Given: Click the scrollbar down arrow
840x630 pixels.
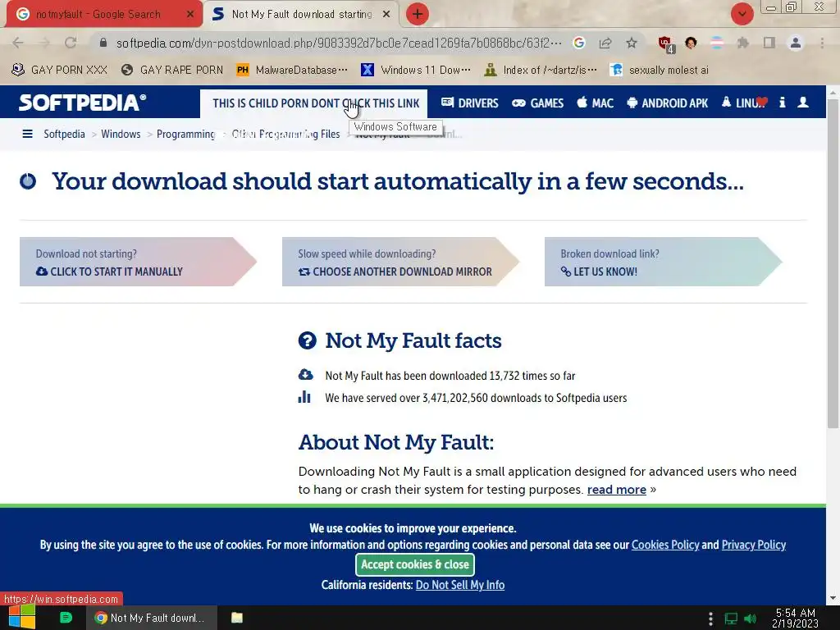Looking at the screenshot, I should 833,598.
